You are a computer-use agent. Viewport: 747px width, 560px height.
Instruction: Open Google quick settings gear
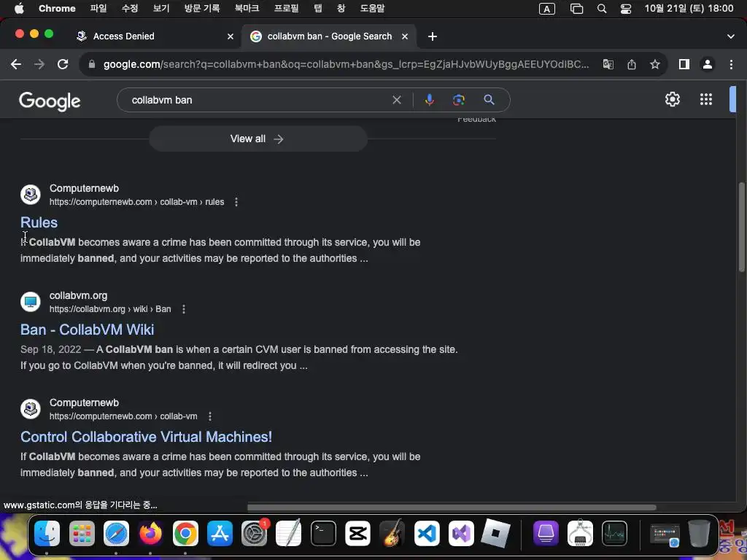tap(672, 99)
